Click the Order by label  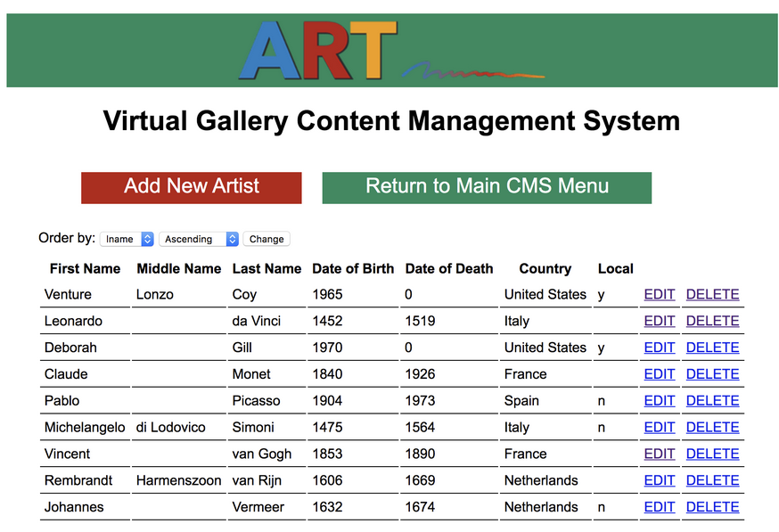coord(67,238)
